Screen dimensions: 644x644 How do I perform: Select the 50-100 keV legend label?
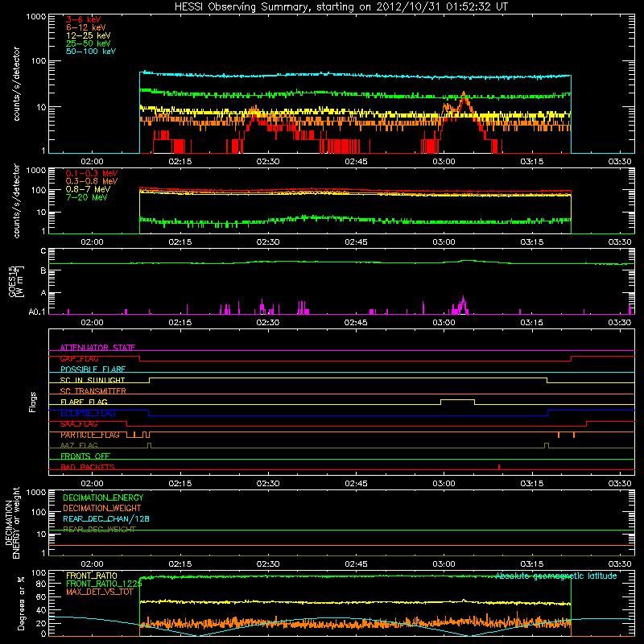point(91,52)
